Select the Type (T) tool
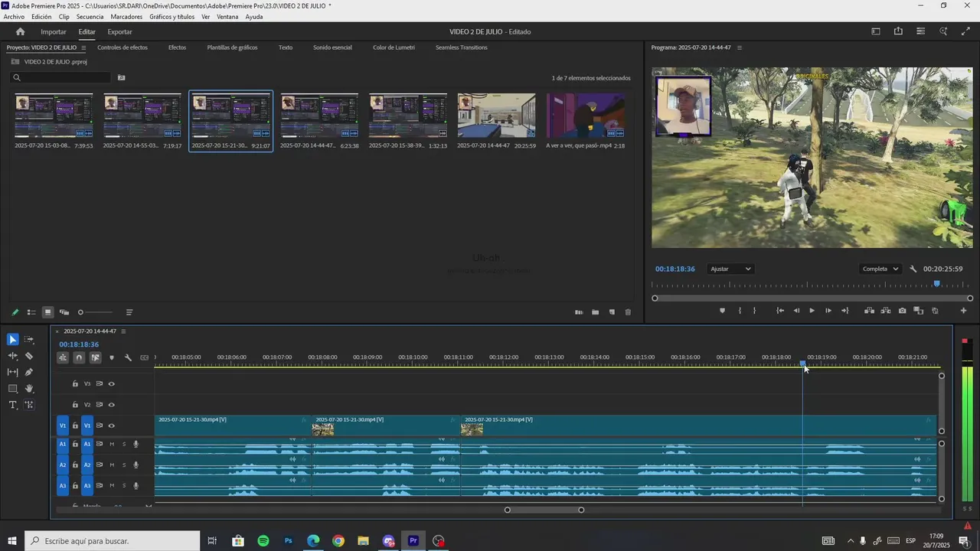This screenshot has height=551, width=980. [13, 405]
